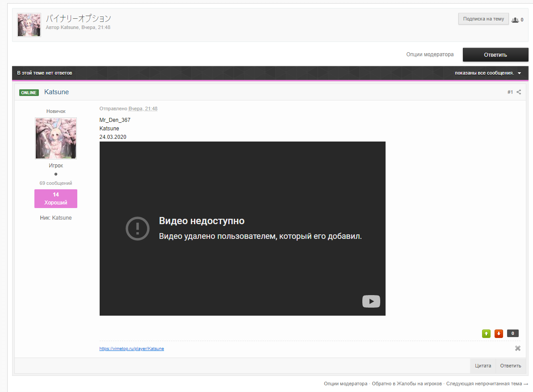Screen dimensions: 533x392
Task: Open Опции модератора at page bottom
Action: [x=345, y=384]
